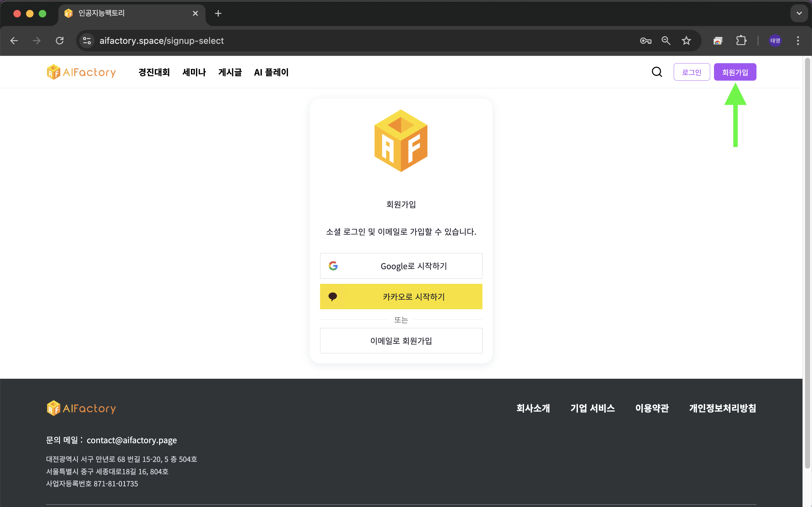812x507 pixels.
Task: Open the 이용약관 footer link
Action: tap(652, 408)
